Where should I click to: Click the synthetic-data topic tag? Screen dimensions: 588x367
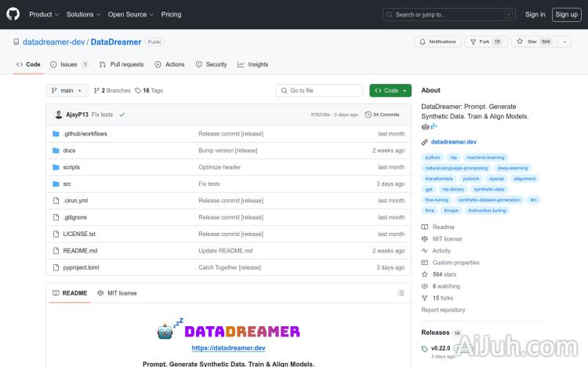(x=489, y=189)
